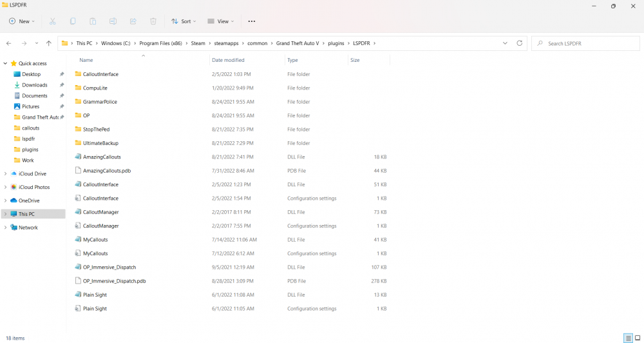This screenshot has height=343, width=644.
Task: Select the plugins folder in sidebar
Action: click(x=30, y=150)
